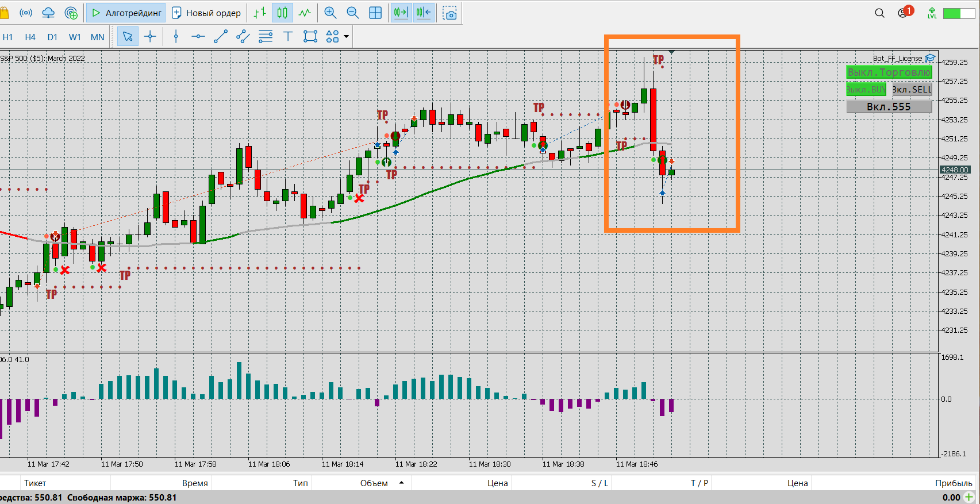This screenshot has height=504, width=980.
Task: Click the green plus icon beside 0.00
Action: coord(970,497)
